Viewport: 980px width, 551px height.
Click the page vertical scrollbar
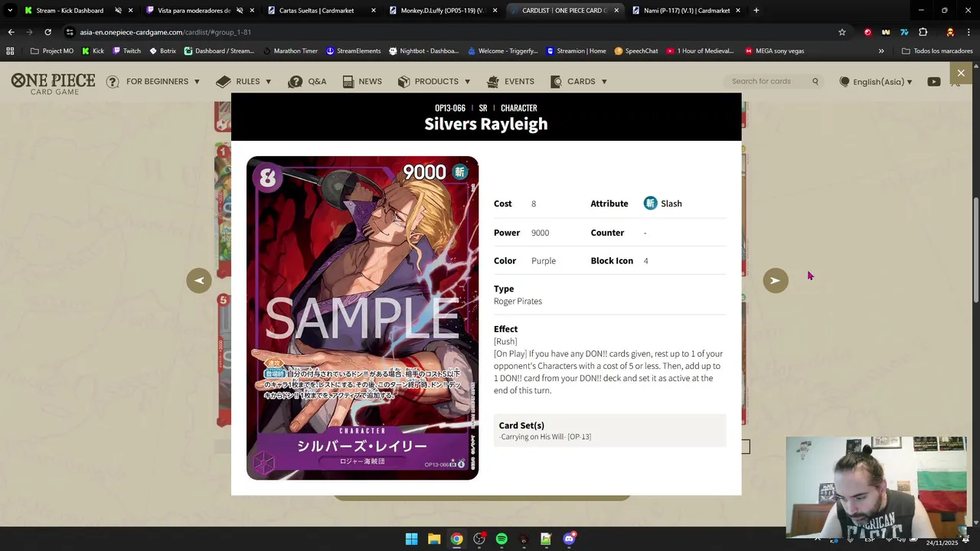[976, 250]
